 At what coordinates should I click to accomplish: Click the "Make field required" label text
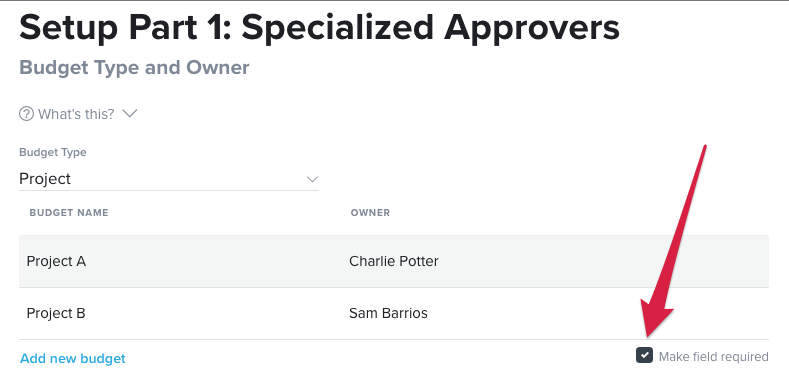[714, 356]
